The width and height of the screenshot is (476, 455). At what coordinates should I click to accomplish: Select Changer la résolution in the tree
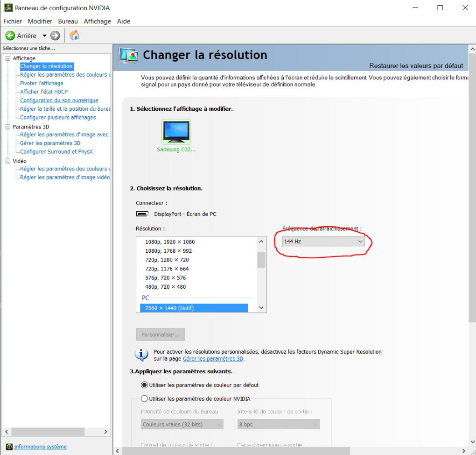click(x=46, y=66)
